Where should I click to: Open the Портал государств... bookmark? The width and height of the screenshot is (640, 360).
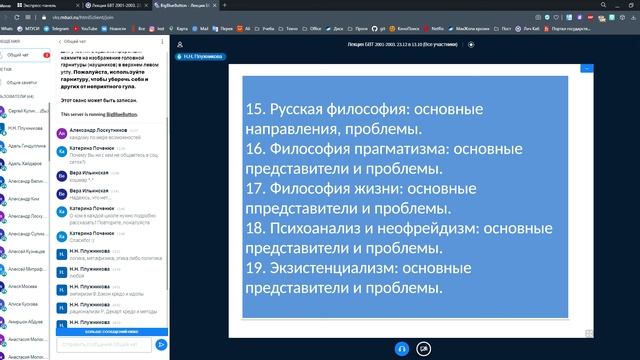click(x=567, y=29)
